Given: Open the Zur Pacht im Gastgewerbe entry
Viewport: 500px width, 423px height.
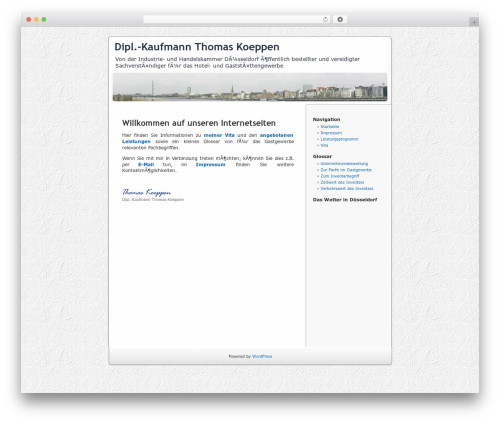Looking at the screenshot, I should click(x=346, y=170).
